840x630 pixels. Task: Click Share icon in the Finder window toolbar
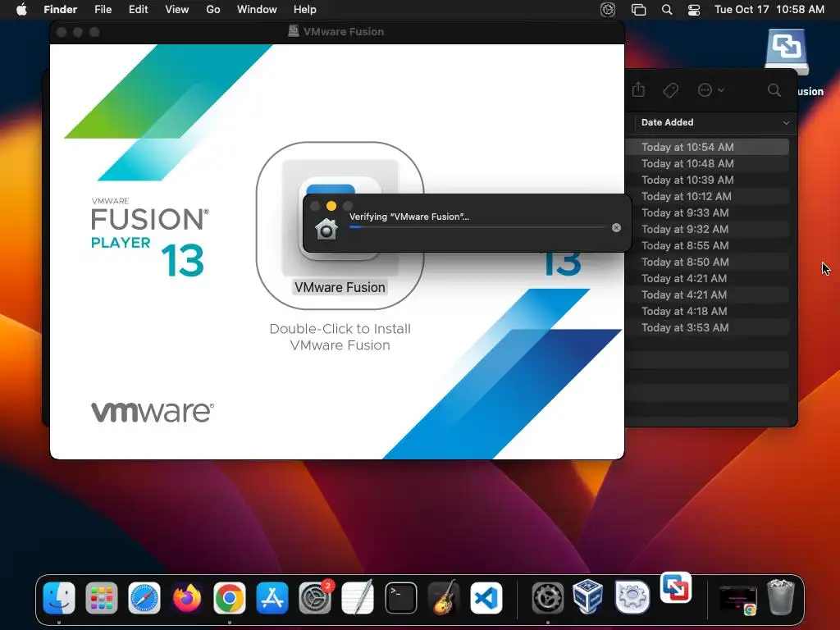click(x=638, y=89)
